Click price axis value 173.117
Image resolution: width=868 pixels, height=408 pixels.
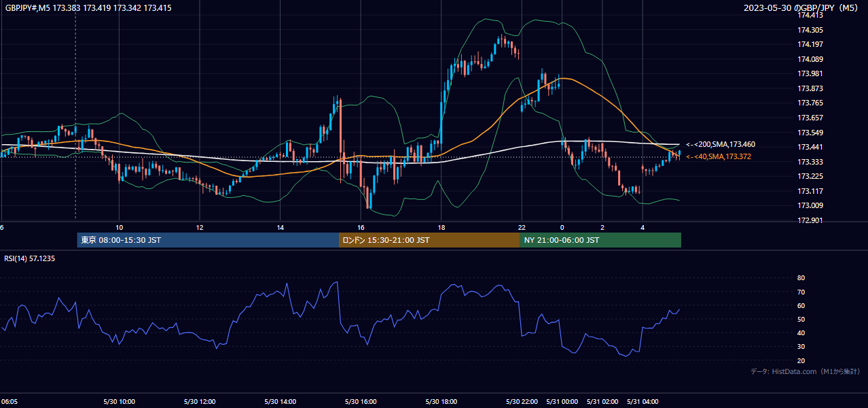[x=810, y=191]
